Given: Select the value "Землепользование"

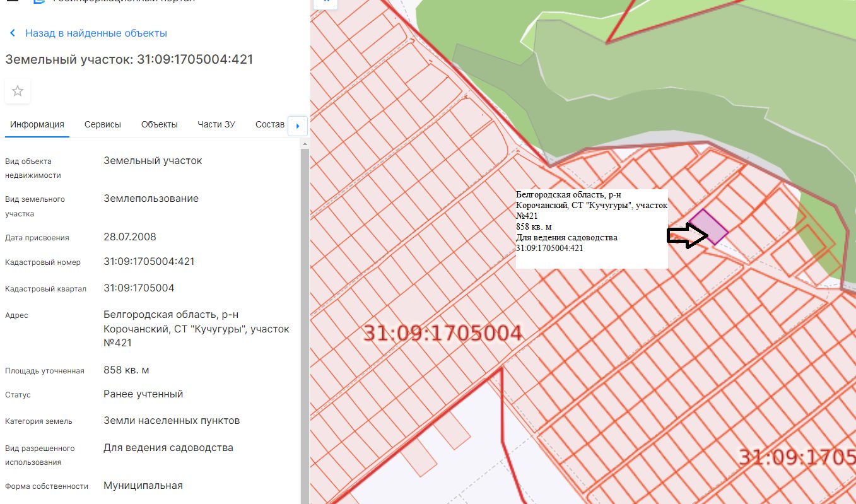Looking at the screenshot, I should (x=151, y=199).
